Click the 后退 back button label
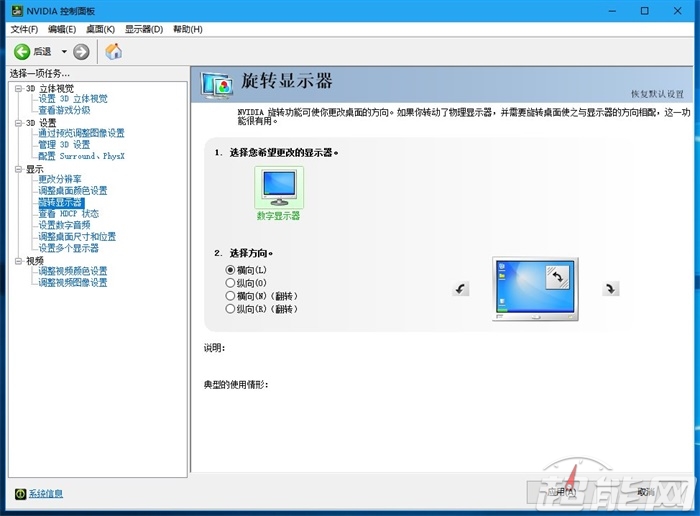The width and height of the screenshot is (700, 516). [42, 52]
